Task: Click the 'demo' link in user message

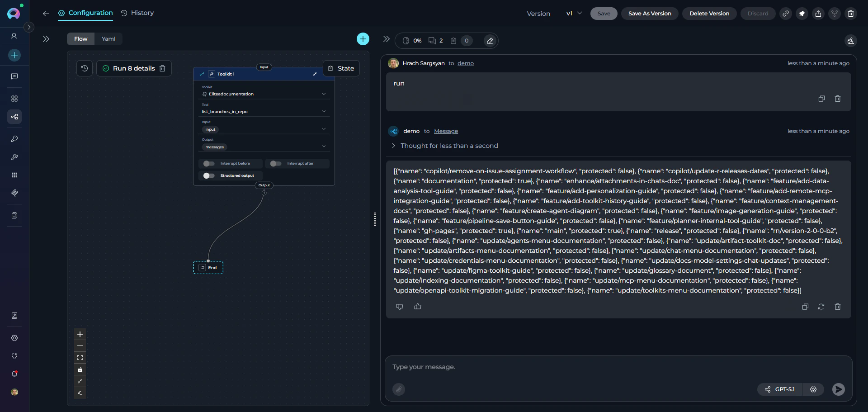Action: point(466,63)
